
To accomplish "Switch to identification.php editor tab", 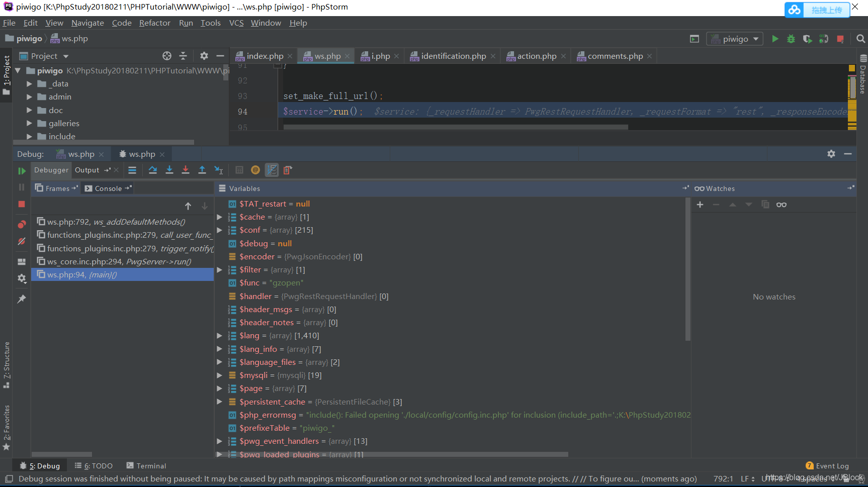I will (x=453, y=56).
